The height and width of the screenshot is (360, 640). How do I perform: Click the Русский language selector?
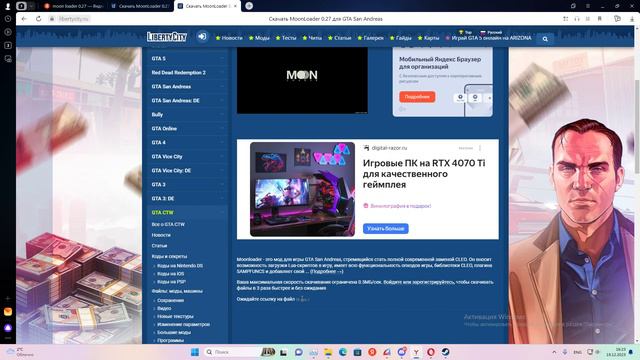pyautogui.click(x=491, y=32)
